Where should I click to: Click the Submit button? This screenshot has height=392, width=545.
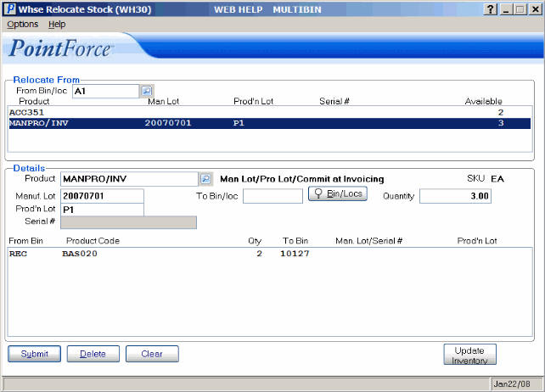tap(35, 354)
